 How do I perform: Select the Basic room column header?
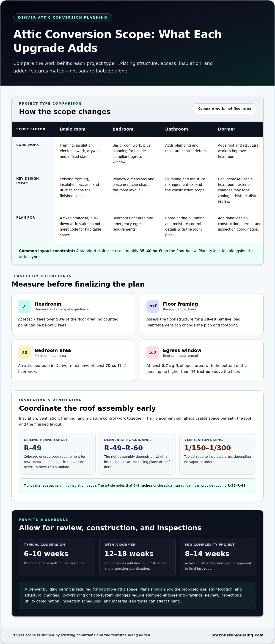[x=72, y=129]
